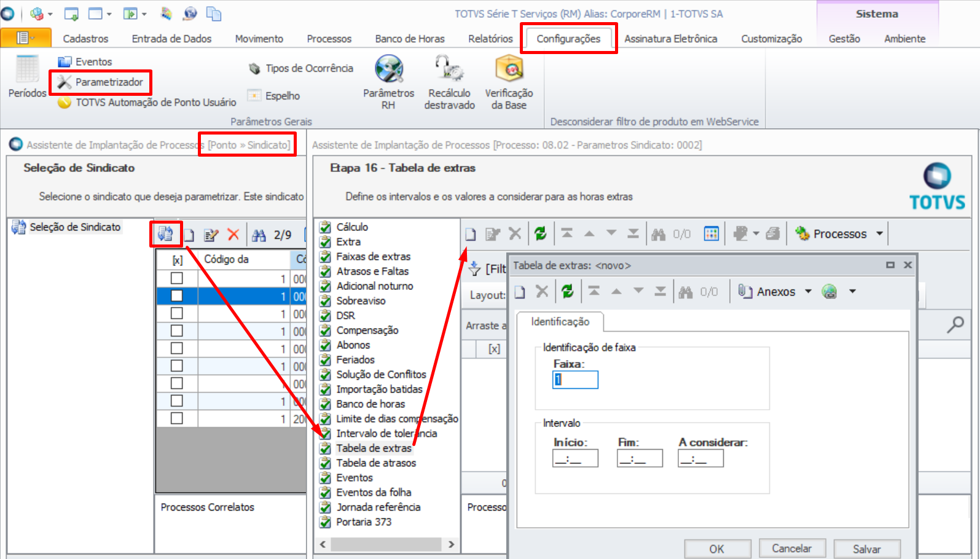This screenshot has height=559, width=980.
Task: Click the magnifier search icon under the TOTVS logo
Action: [955, 324]
